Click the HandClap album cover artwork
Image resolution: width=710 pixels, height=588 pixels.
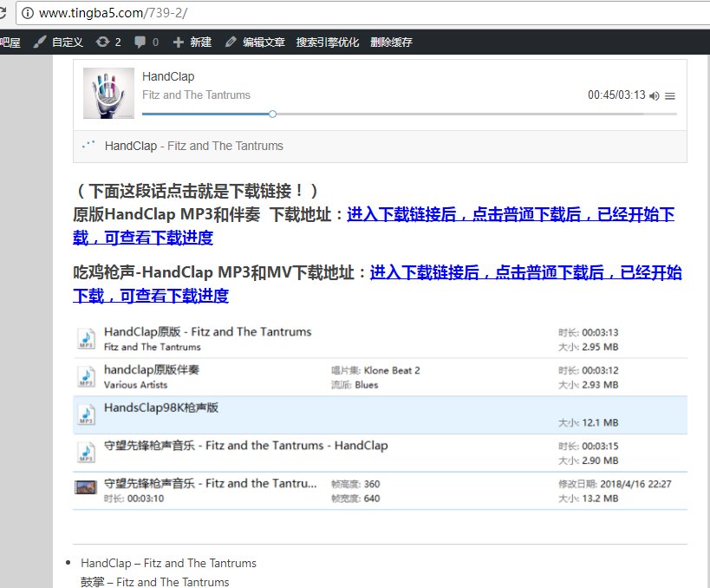click(x=108, y=91)
